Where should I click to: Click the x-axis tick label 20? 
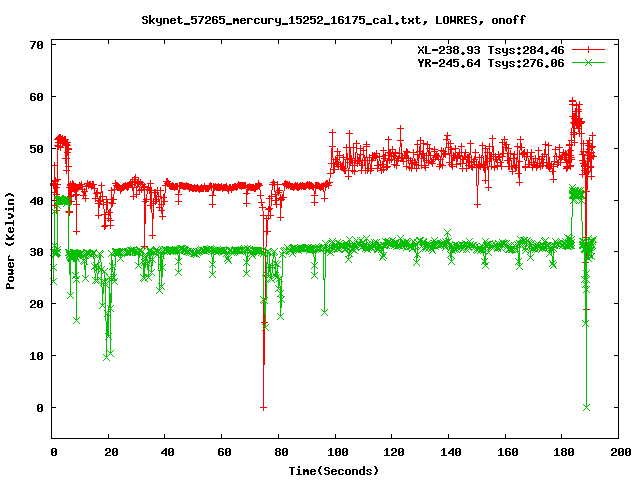tap(111, 452)
